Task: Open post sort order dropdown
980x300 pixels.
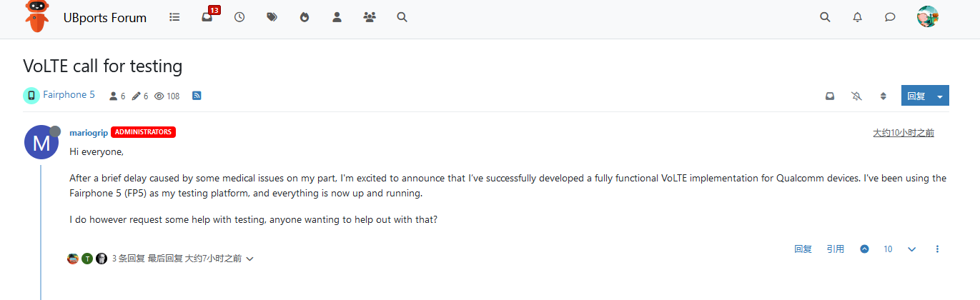Action: [883, 96]
